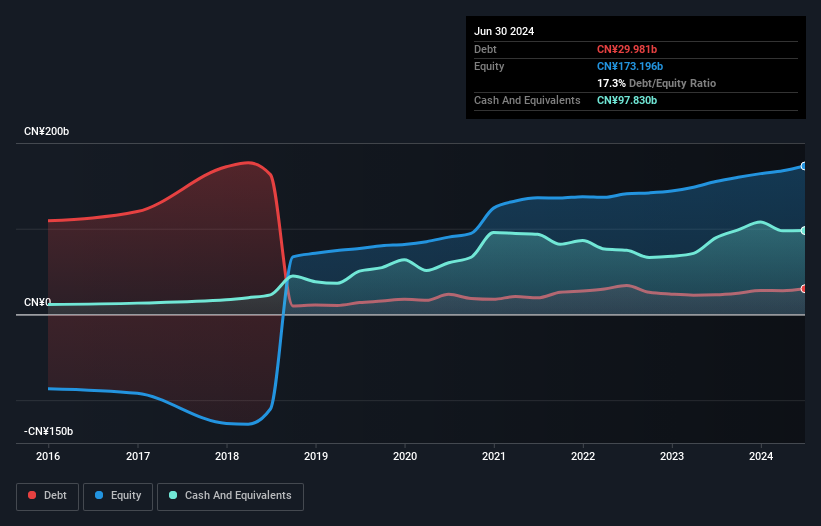Select the 2018 x-axis label
Screen dimensions: 821x526
(227, 456)
